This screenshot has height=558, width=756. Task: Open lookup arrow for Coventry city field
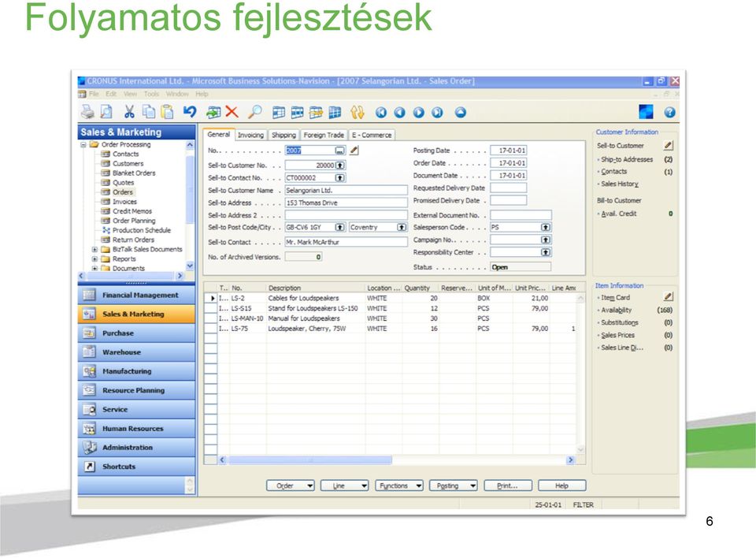(x=402, y=227)
